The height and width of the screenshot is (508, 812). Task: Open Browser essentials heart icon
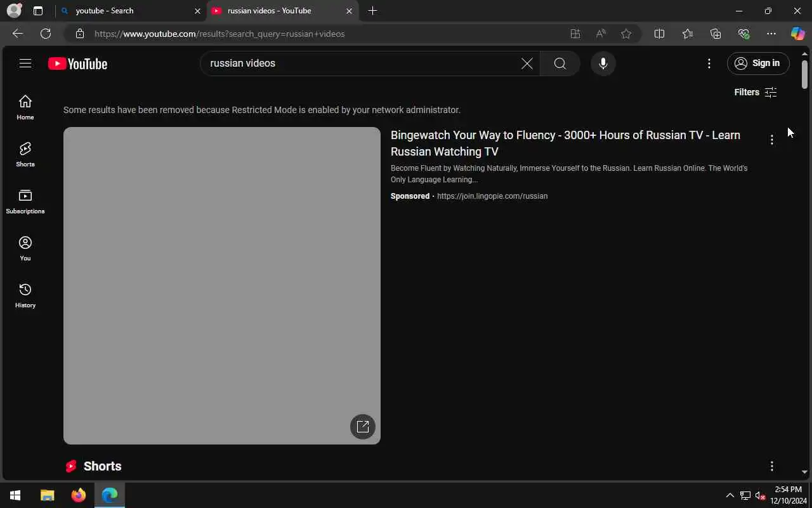point(743,34)
